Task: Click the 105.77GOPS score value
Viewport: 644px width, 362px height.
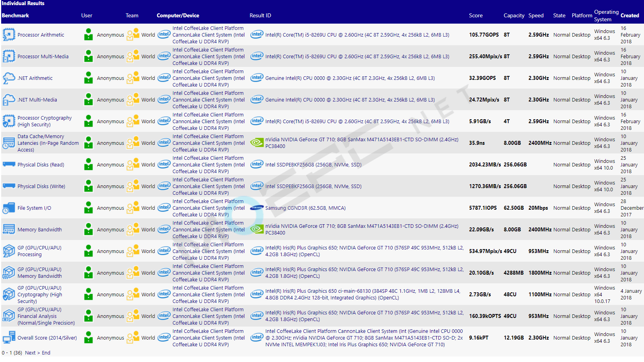Action: click(x=484, y=35)
